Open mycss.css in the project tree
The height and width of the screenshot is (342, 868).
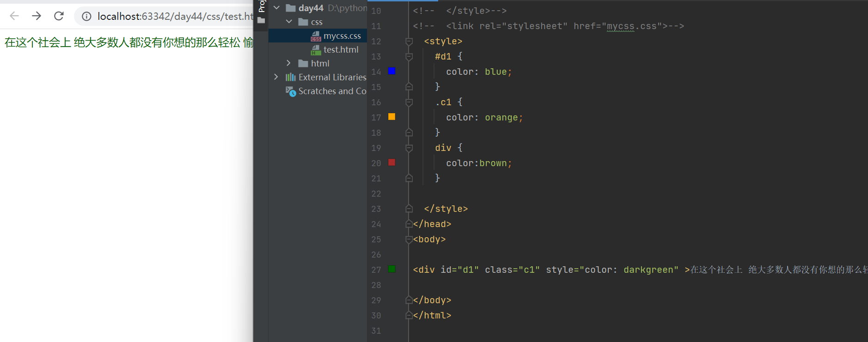(342, 36)
